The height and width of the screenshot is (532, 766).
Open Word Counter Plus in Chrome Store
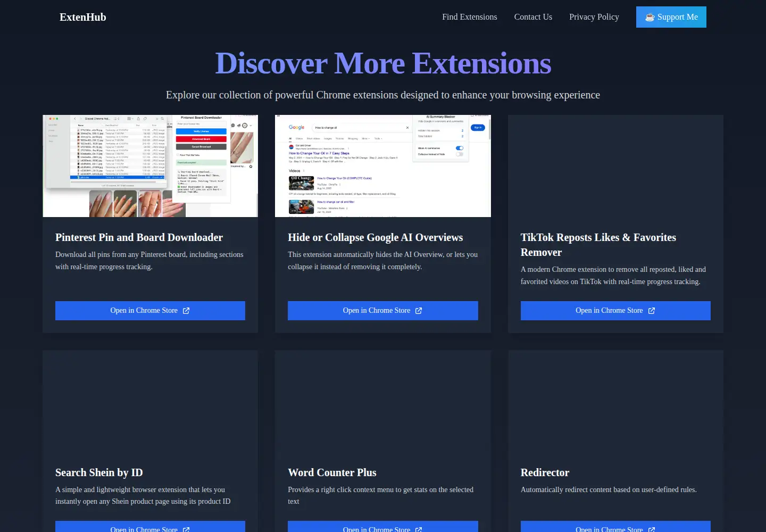(383, 527)
